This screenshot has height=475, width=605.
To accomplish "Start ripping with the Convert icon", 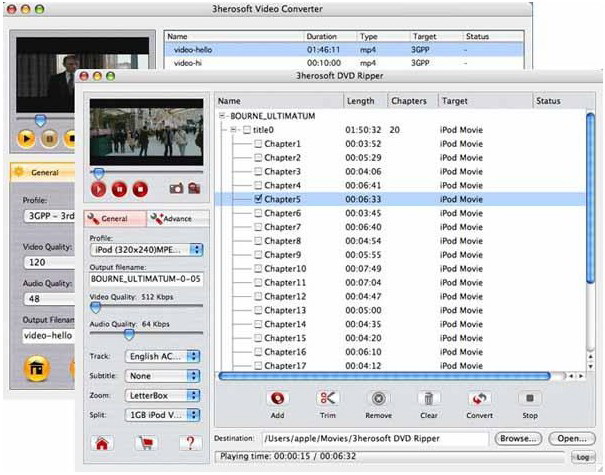I will 478,398.
